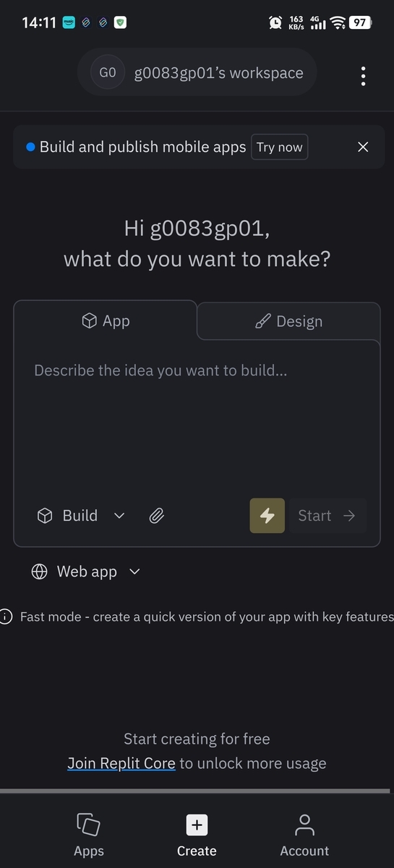Screen dimensions: 394x868
Task: Switch to the App tab
Action: [x=106, y=320]
